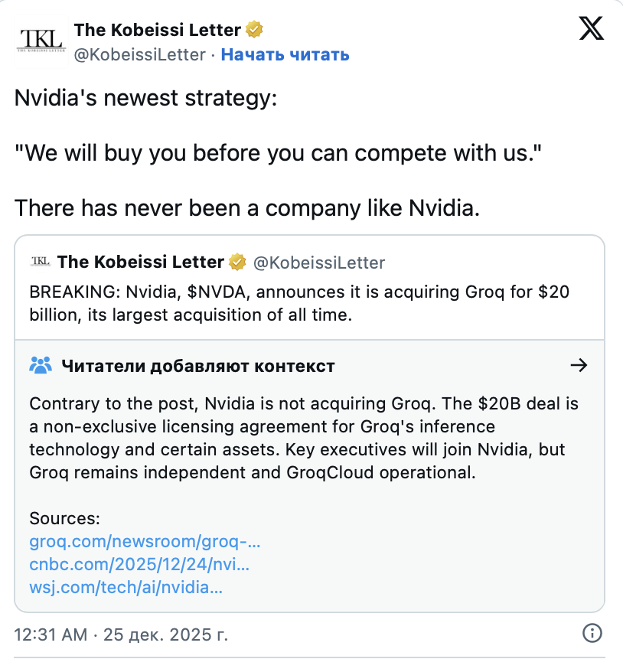Click the verified badge in quoted post

(x=238, y=263)
